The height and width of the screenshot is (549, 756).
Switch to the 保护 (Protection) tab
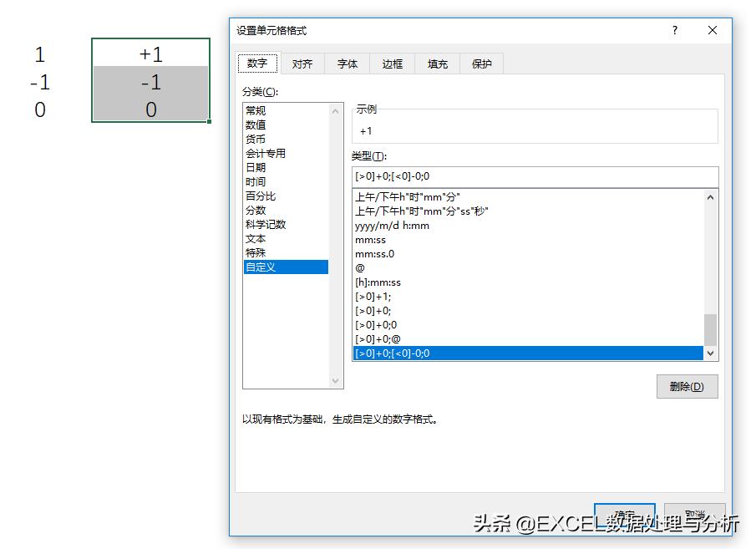482,63
